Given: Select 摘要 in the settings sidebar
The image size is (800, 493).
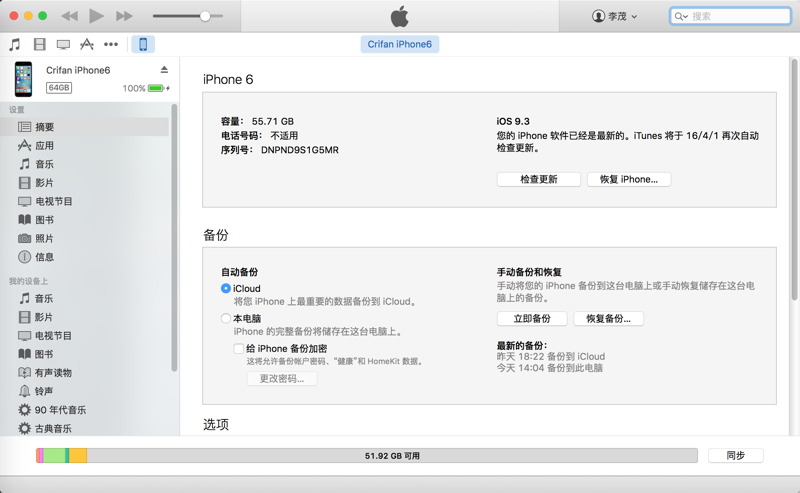Looking at the screenshot, I should click(85, 127).
